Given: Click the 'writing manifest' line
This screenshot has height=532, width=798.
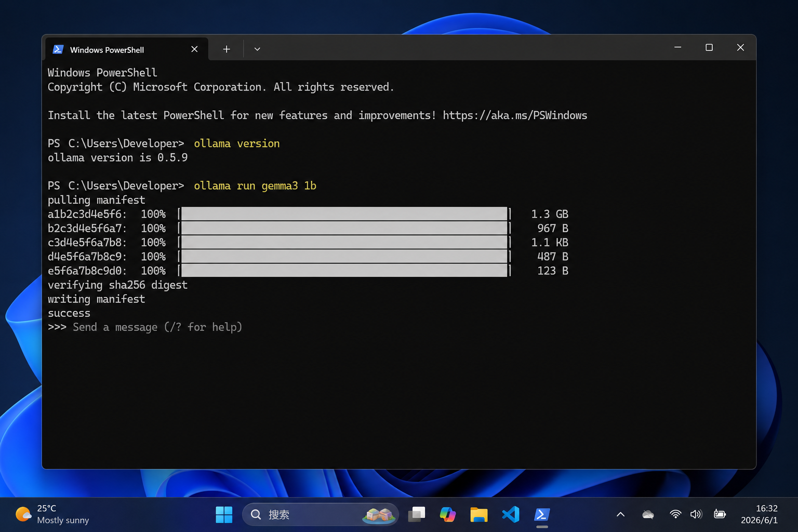Looking at the screenshot, I should 97,299.
